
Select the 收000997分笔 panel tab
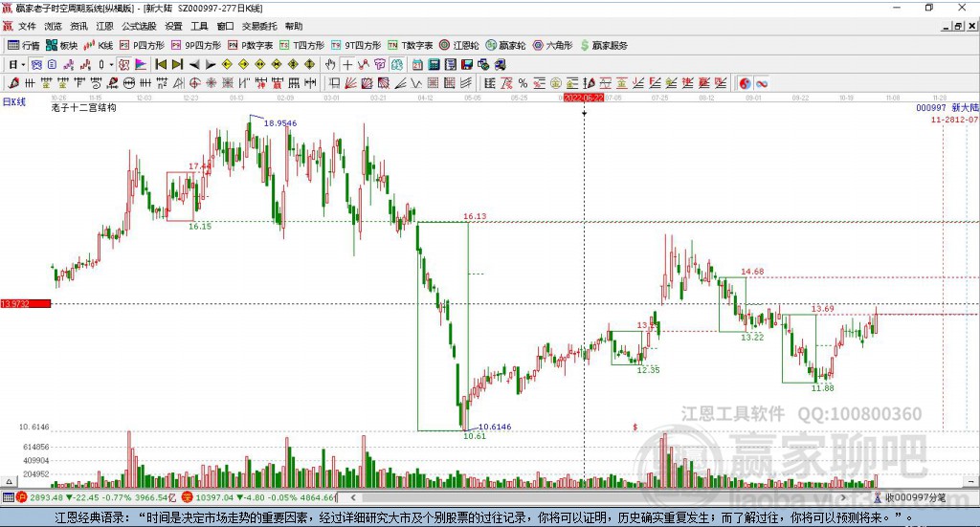tap(909, 497)
